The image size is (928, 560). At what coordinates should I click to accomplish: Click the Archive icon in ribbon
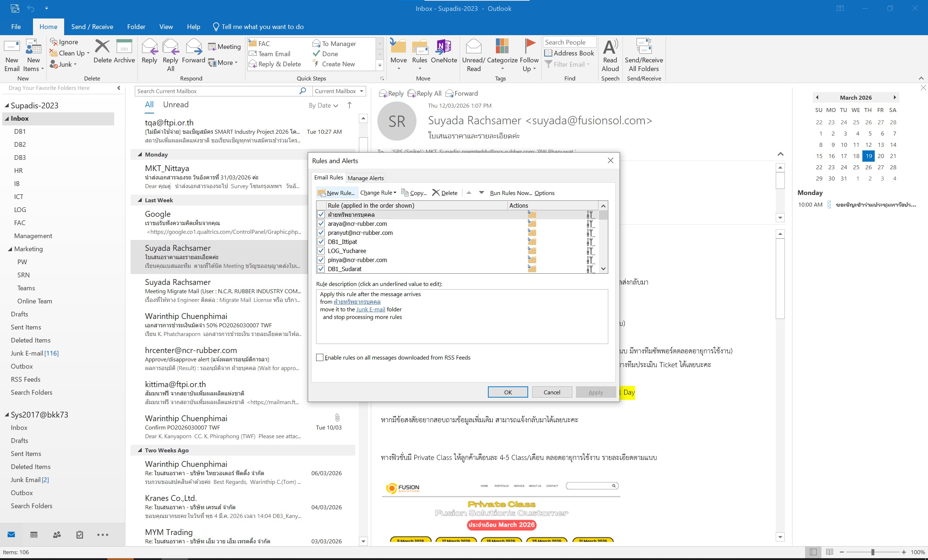tap(124, 47)
